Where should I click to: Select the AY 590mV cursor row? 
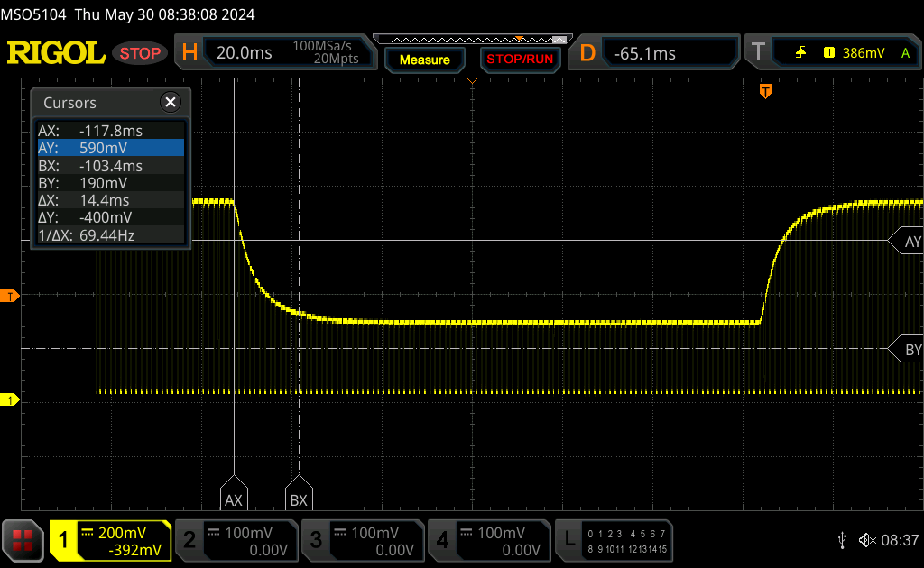click(x=109, y=148)
